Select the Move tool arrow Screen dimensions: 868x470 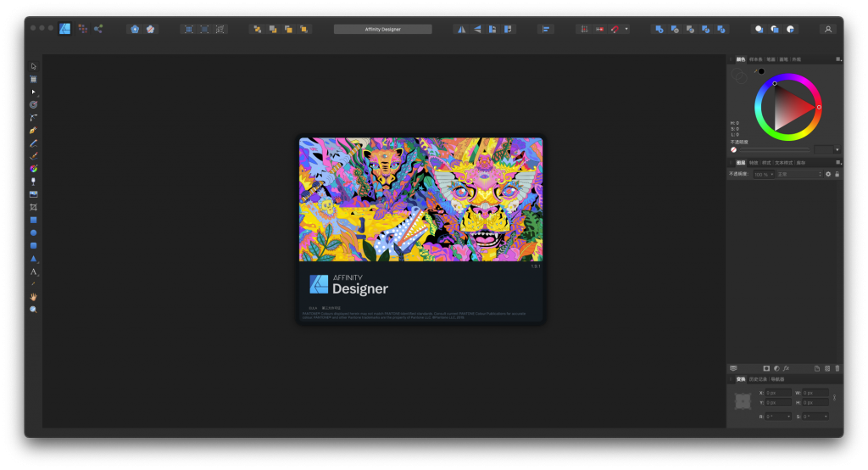(33, 66)
